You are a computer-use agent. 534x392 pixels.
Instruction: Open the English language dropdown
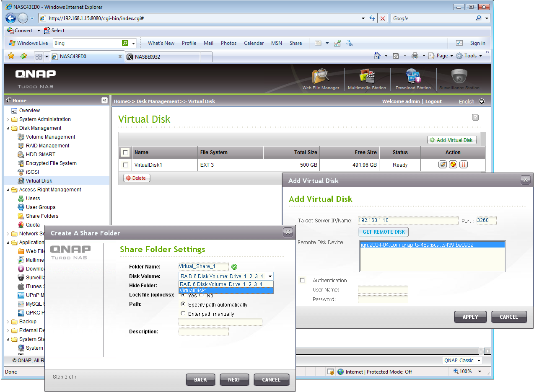click(481, 101)
